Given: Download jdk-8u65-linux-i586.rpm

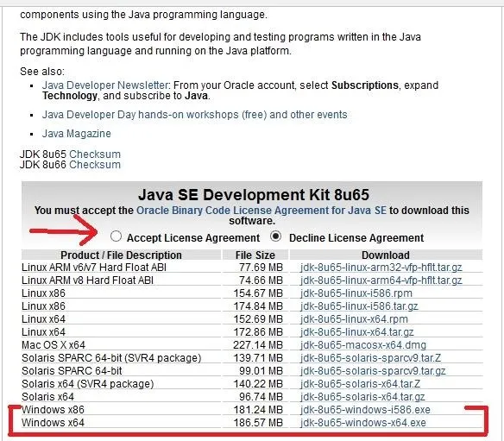Looking at the screenshot, I should (356, 293).
